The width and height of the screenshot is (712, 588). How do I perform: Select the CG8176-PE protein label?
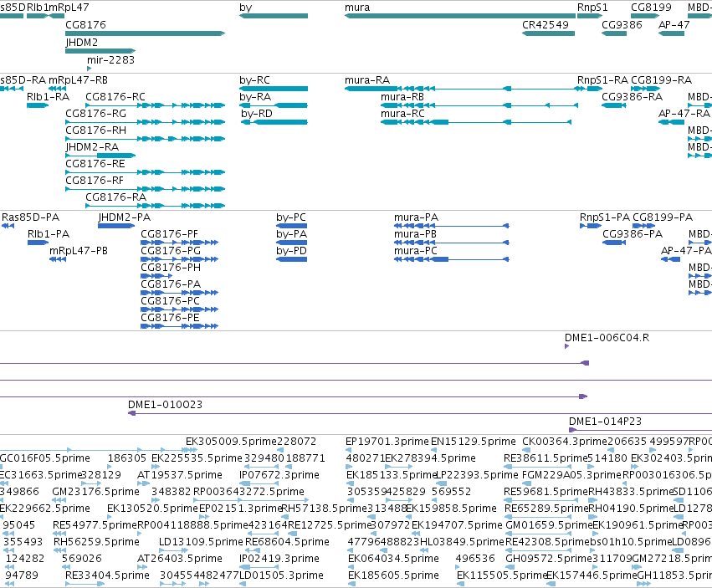[x=170, y=318]
